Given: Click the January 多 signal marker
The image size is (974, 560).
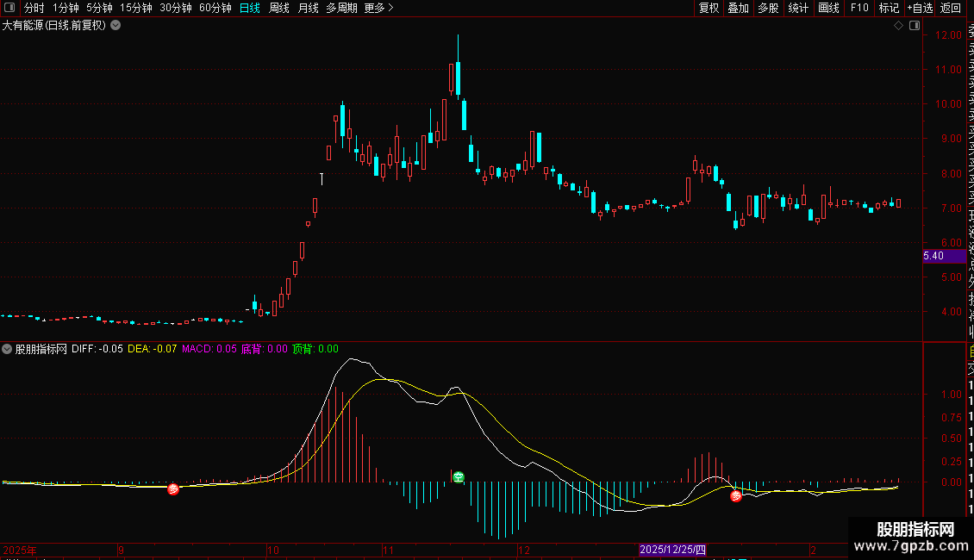Looking at the screenshot, I should [x=736, y=496].
